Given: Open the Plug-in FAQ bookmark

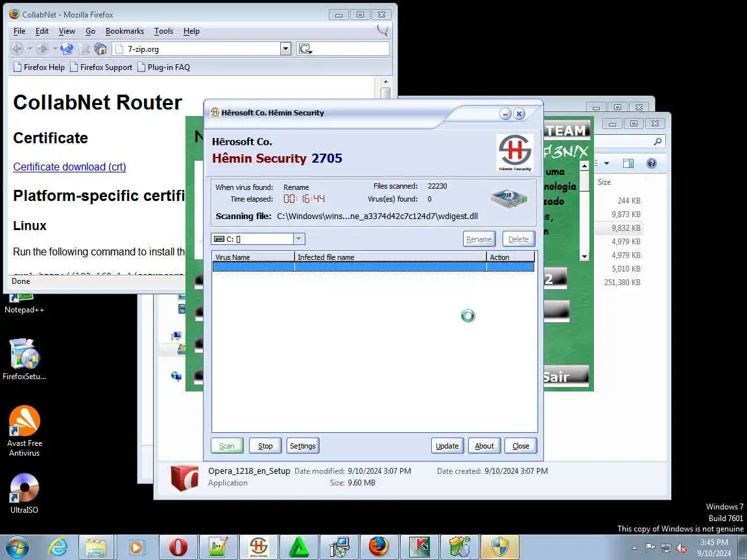Looking at the screenshot, I should click(x=163, y=67).
